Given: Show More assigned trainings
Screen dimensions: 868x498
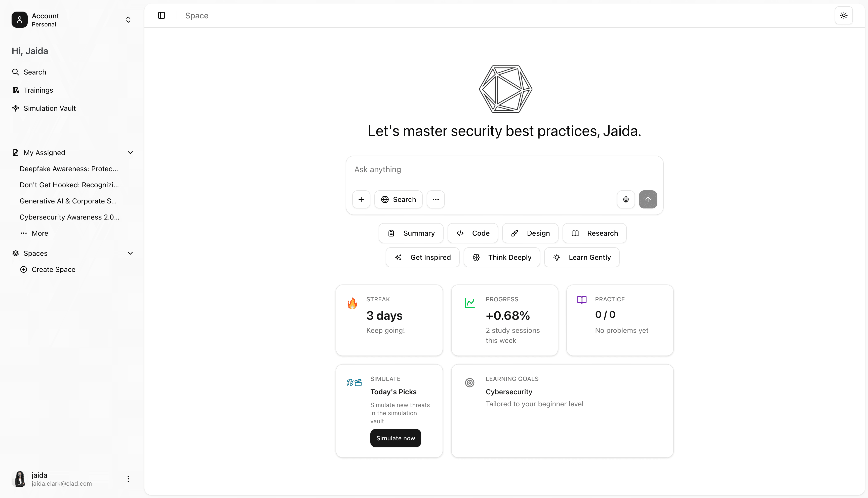Looking at the screenshot, I should [40, 233].
